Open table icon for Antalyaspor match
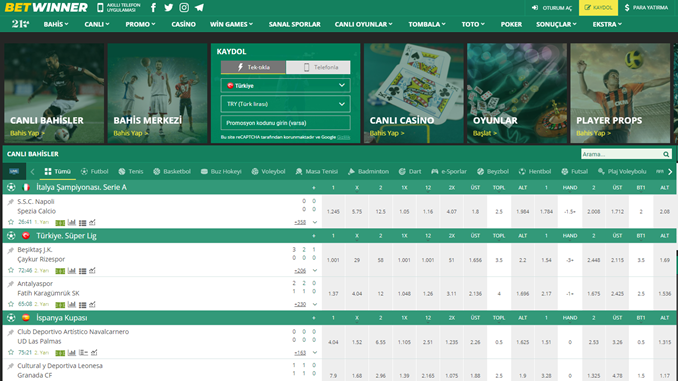 [x=82, y=304]
